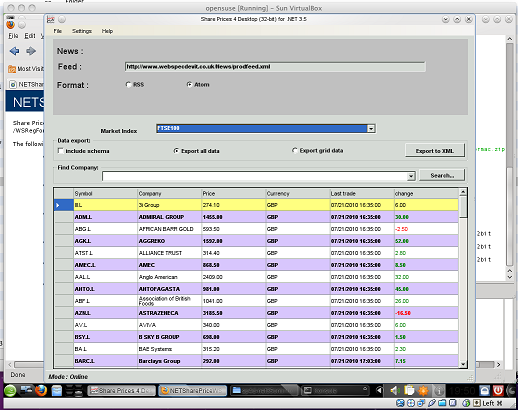Tick the include schema checkbox
Image resolution: width=518 pixels, height=410 pixels.
click(61, 151)
